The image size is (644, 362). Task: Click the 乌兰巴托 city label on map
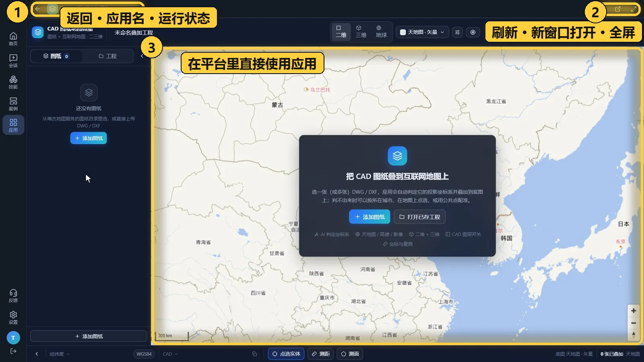click(x=320, y=90)
